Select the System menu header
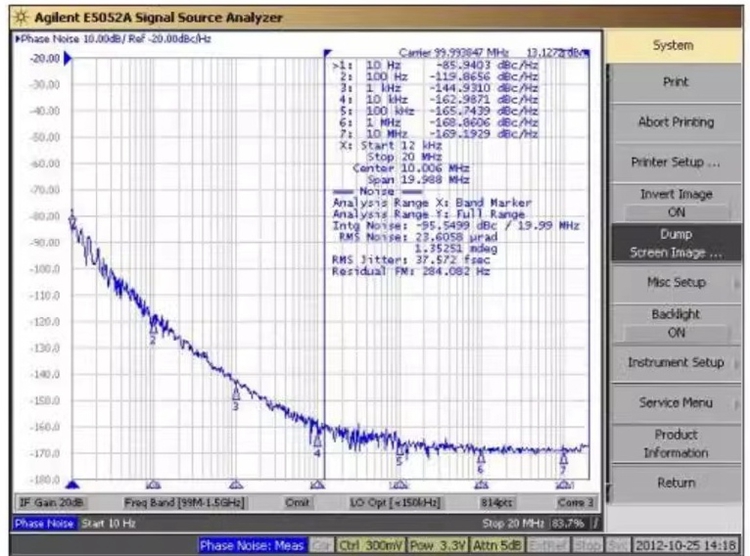This screenshot has width=750, height=556. tap(675, 45)
